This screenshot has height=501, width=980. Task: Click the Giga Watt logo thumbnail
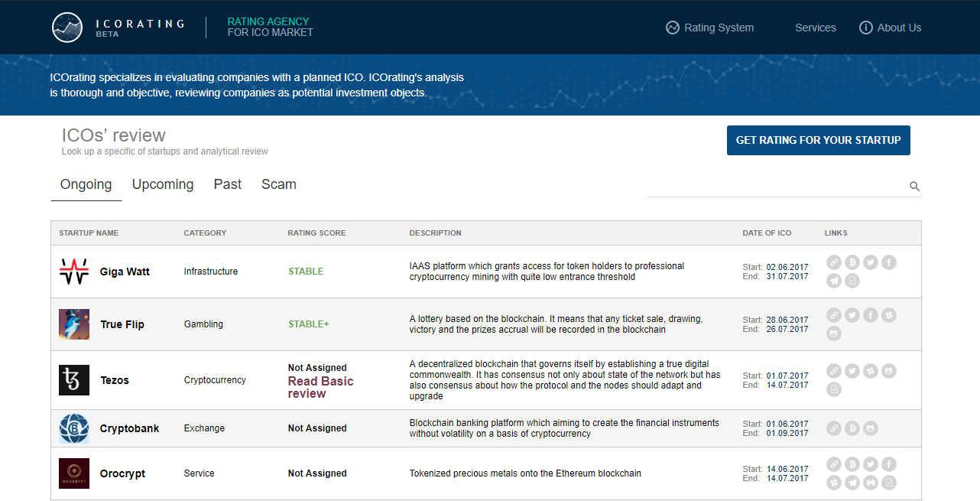pos(74,272)
